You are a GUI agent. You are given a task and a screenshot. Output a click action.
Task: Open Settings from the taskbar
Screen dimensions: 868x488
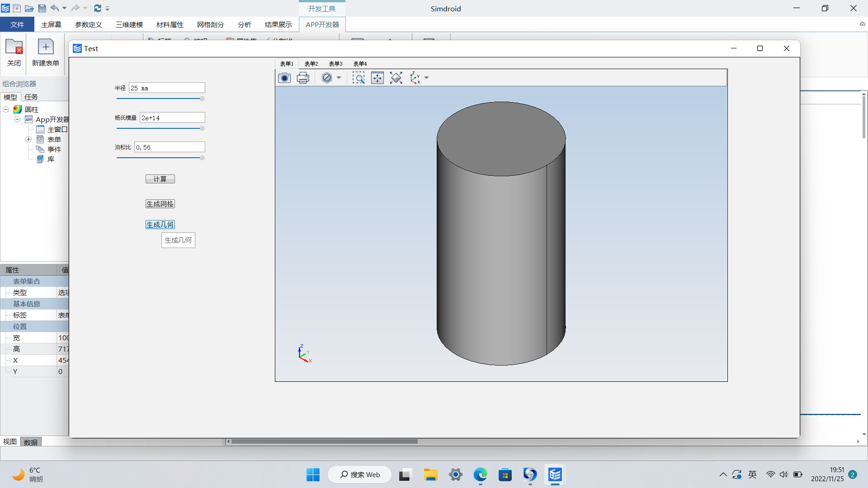click(456, 474)
